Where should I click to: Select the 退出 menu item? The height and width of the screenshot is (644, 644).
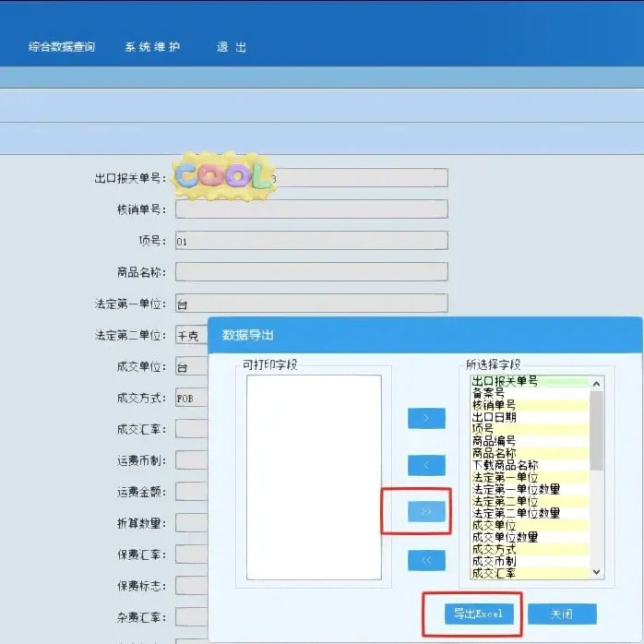click(232, 47)
